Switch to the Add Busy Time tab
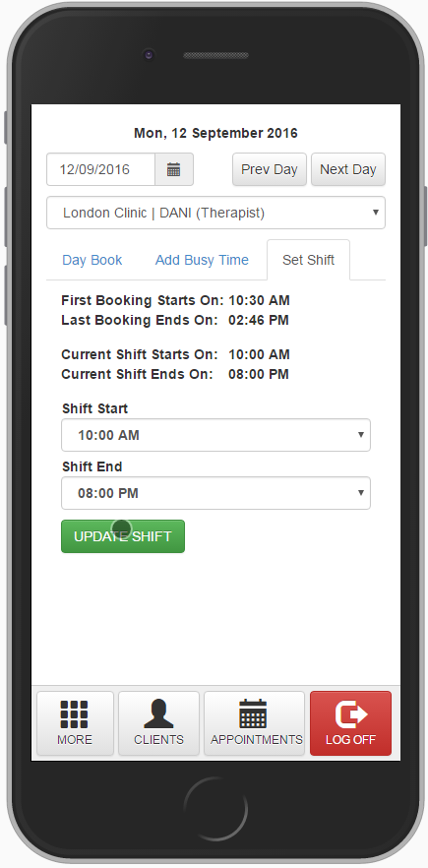This screenshot has height=868, width=428. click(202, 260)
